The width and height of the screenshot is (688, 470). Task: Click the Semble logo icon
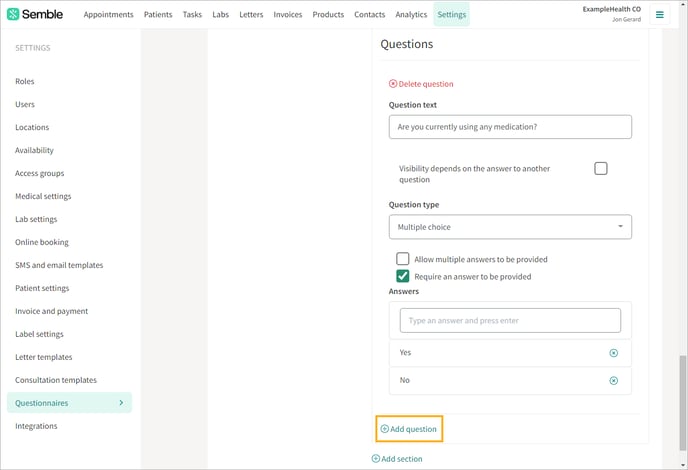[x=13, y=14]
